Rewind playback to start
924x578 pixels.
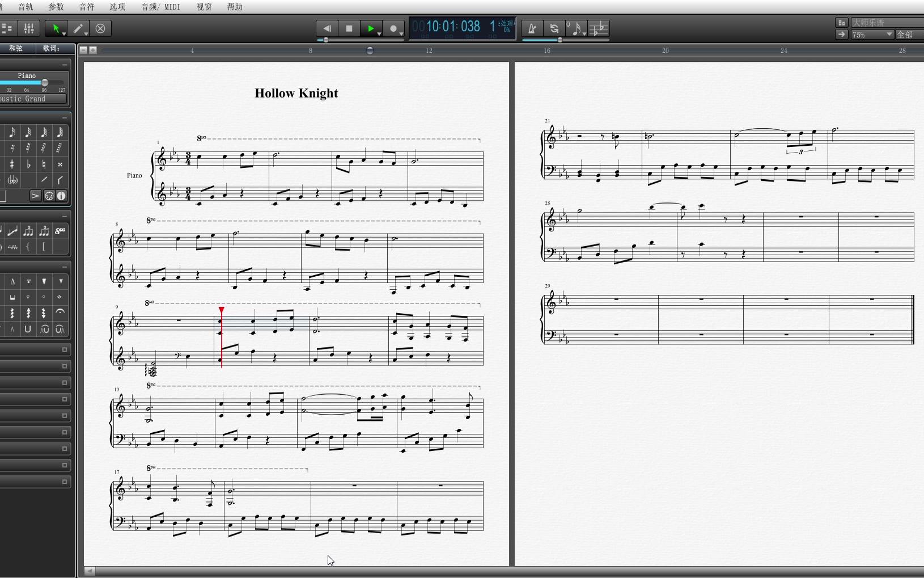click(x=327, y=28)
